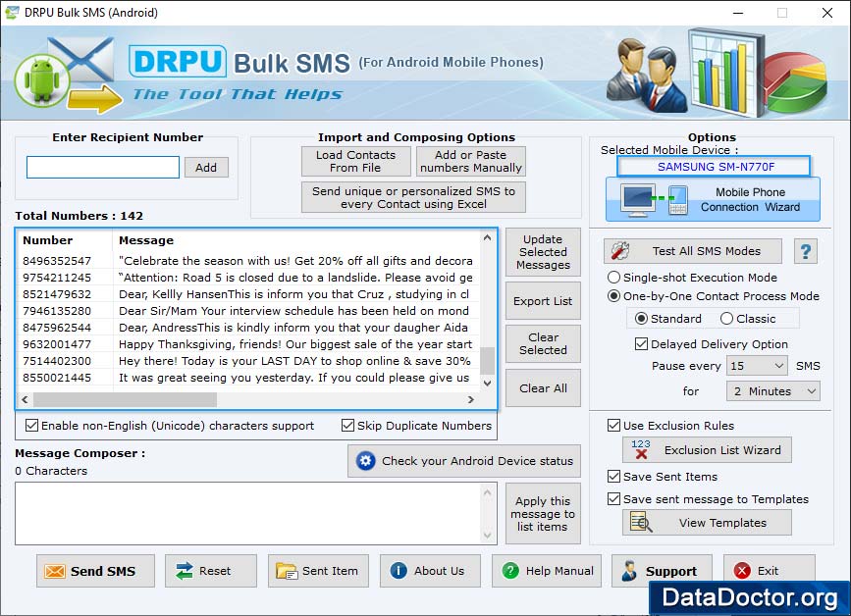Click message composer scroll down arrow
The width and height of the screenshot is (851, 616).
488,535
